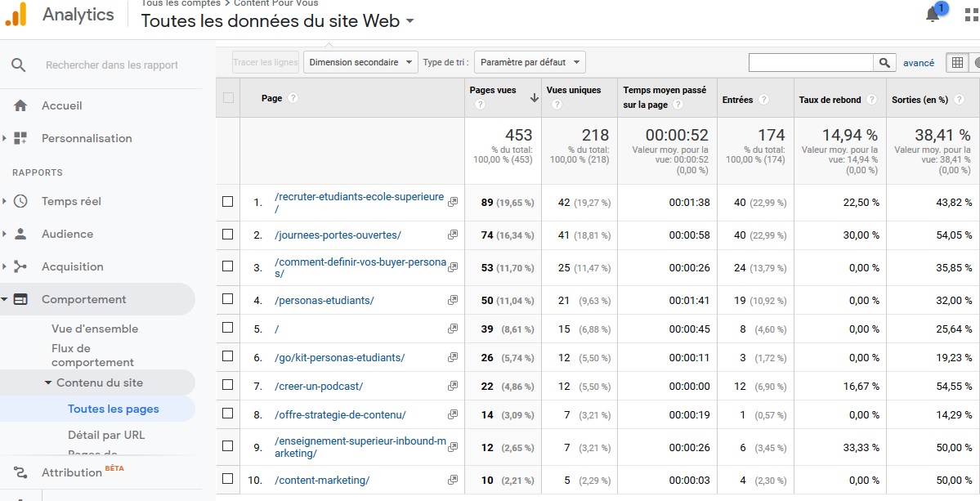The image size is (980, 501).
Task: Open homepage '/' row external link icon
Action: tap(453, 329)
